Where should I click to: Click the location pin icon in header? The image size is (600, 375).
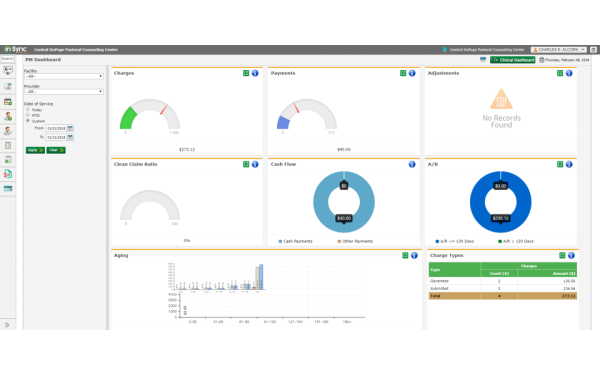pyautogui.click(x=445, y=50)
